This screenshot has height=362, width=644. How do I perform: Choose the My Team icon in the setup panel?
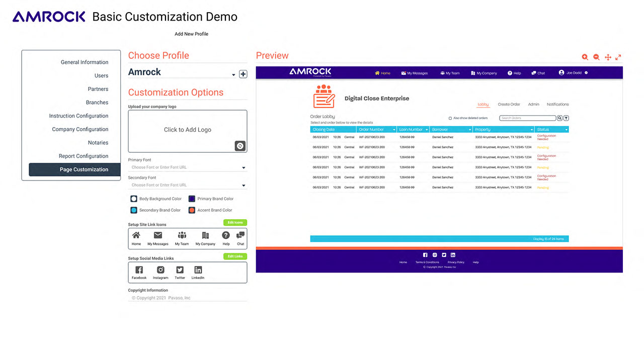point(182,235)
